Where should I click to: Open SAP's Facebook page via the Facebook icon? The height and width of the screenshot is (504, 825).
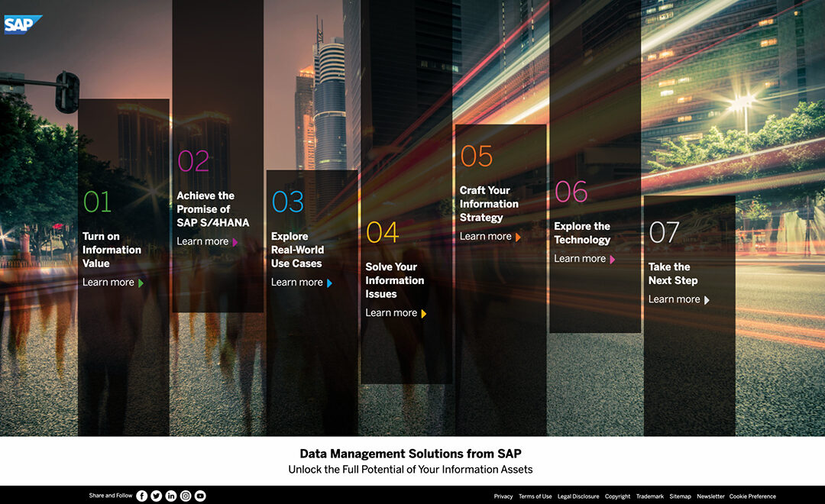[x=141, y=496]
